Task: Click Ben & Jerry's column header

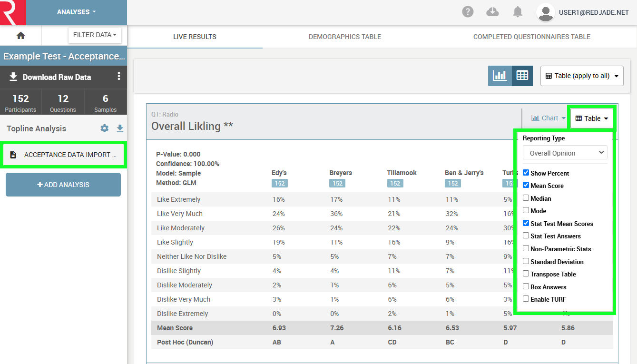Action: [x=464, y=173]
